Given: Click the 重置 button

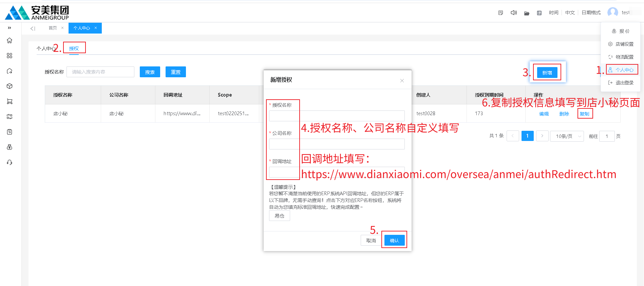Looking at the screenshot, I should [x=176, y=72].
